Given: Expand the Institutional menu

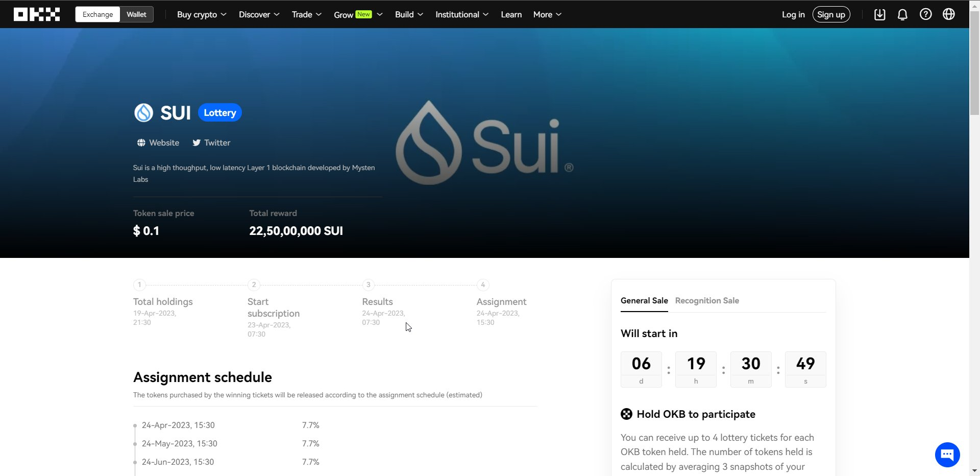Looking at the screenshot, I should tap(462, 14).
